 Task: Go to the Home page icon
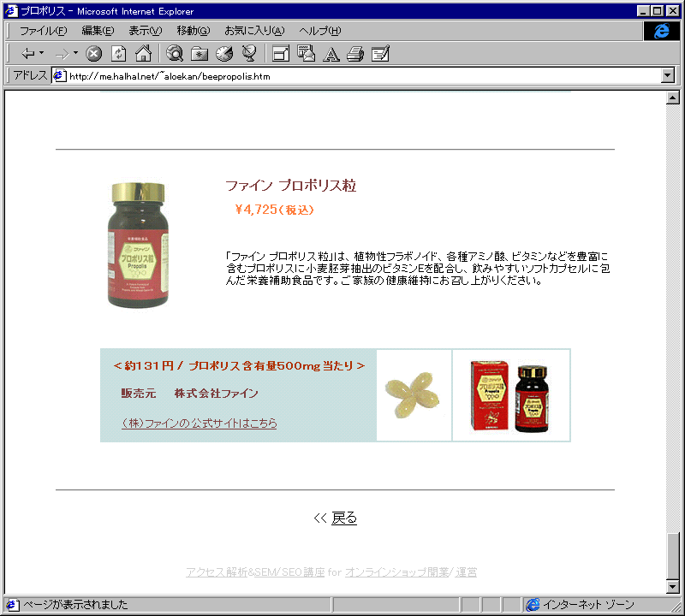[x=143, y=53]
